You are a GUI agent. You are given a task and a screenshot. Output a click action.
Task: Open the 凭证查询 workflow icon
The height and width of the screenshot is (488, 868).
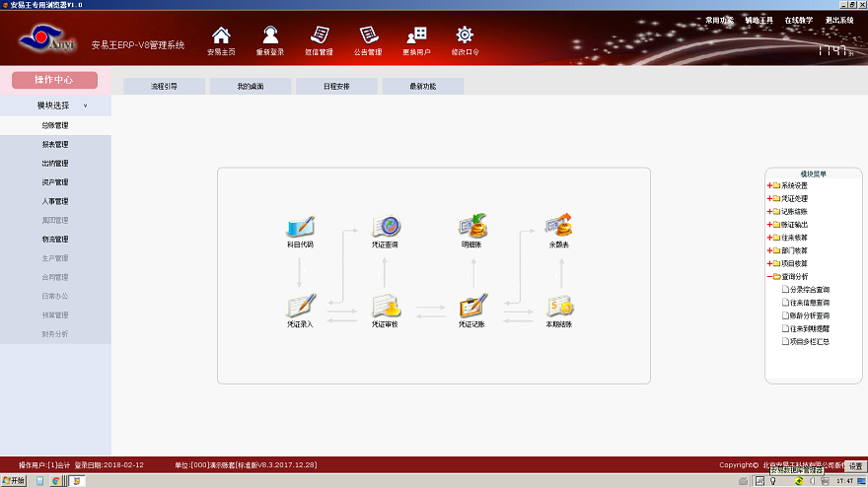pos(386,226)
